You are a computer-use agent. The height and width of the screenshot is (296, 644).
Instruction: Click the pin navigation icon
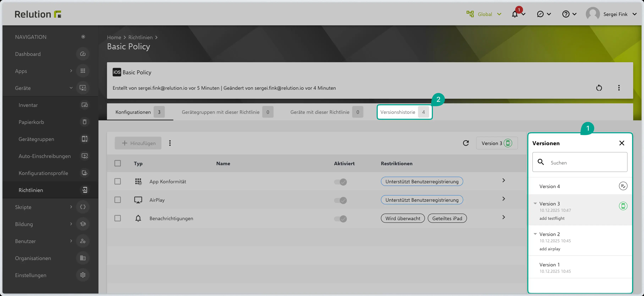click(83, 37)
